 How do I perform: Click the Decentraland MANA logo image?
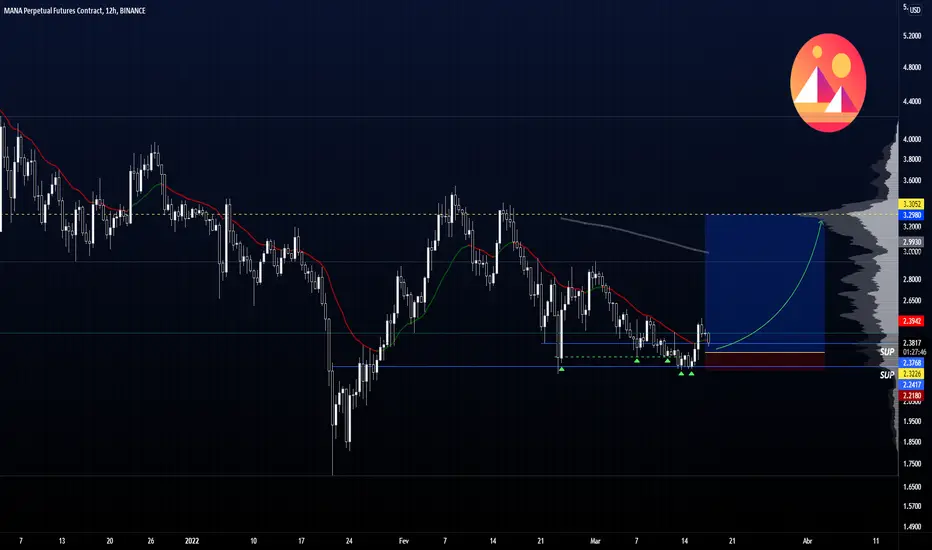click(828, 83)
